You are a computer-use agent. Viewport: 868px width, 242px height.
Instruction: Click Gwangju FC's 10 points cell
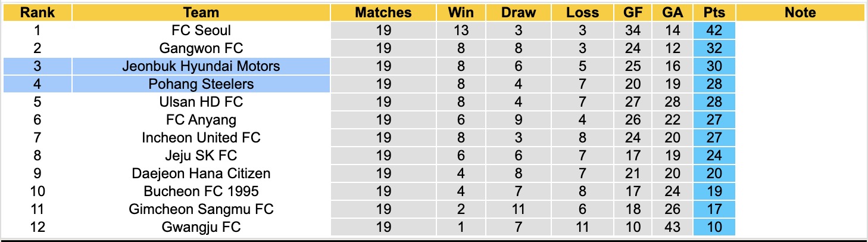(x=714, y=227)
